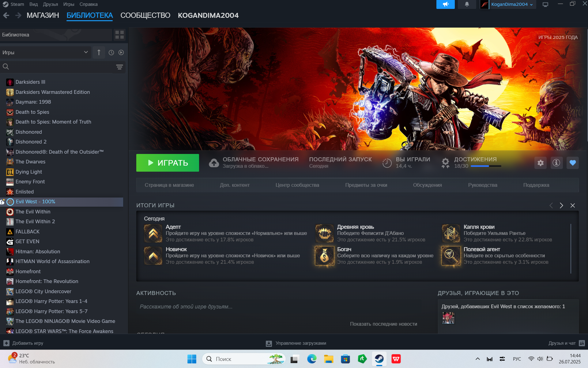Open Friends and chat icon
The width and height of the screenshot is (588, 368).
click(582, 343)
